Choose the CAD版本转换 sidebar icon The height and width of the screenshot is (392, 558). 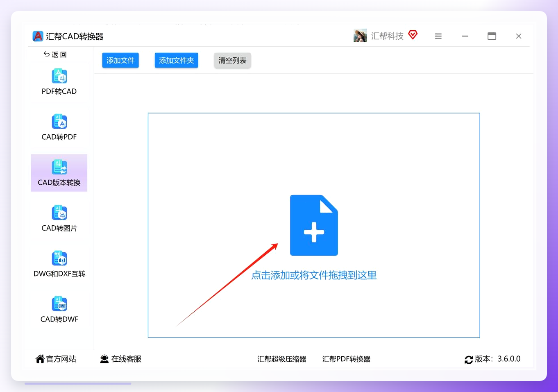[59, 167]
